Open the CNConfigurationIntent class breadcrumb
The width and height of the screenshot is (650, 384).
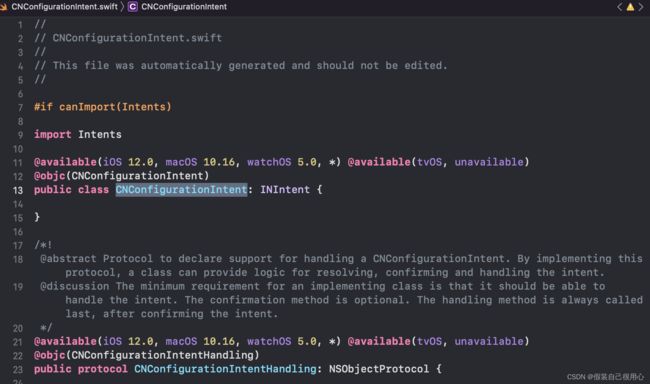[184, 7]
